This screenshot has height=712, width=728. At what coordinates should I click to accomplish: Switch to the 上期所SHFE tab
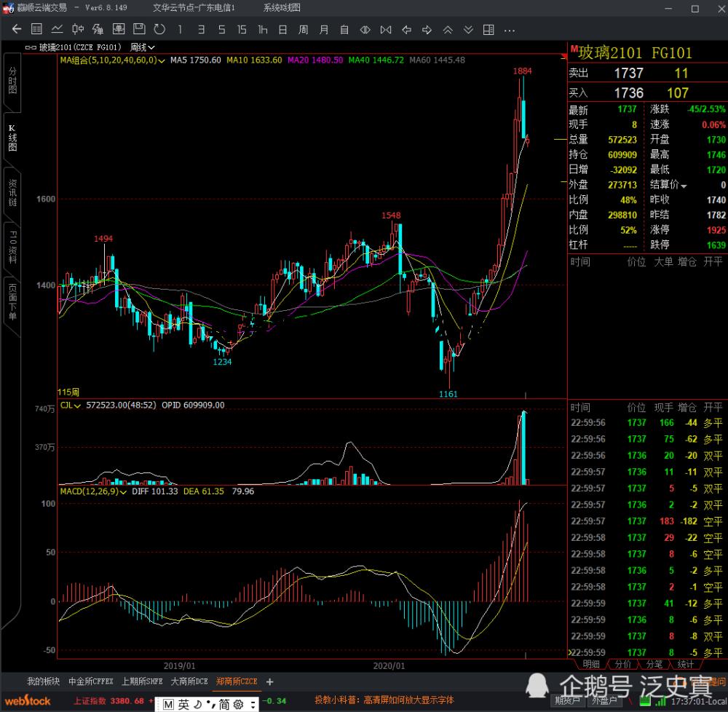[142, 681]
